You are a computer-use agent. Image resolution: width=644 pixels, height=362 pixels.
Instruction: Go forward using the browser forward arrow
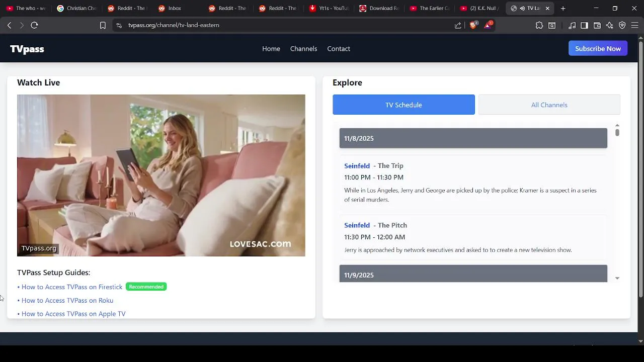click(22, 25)
